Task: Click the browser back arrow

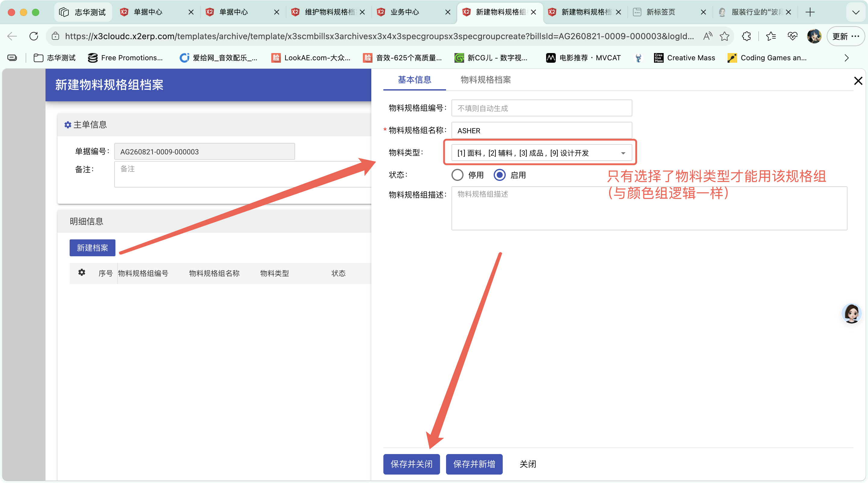Action: (x=12, y=36)
